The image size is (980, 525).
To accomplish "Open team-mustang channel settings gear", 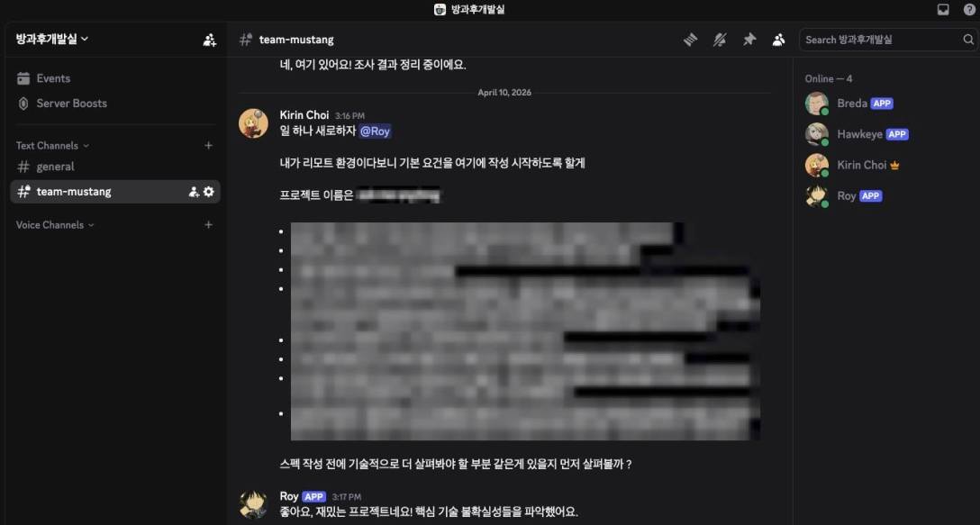I will [x=209, y=192].
